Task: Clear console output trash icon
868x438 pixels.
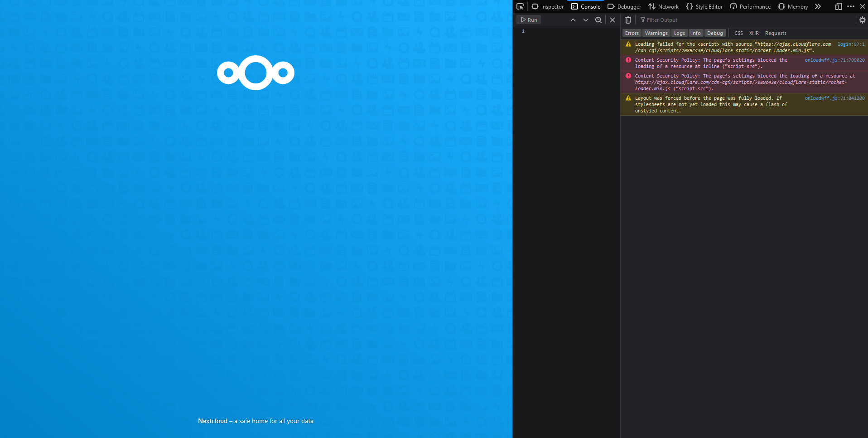Action: click(x=628, y=20)
